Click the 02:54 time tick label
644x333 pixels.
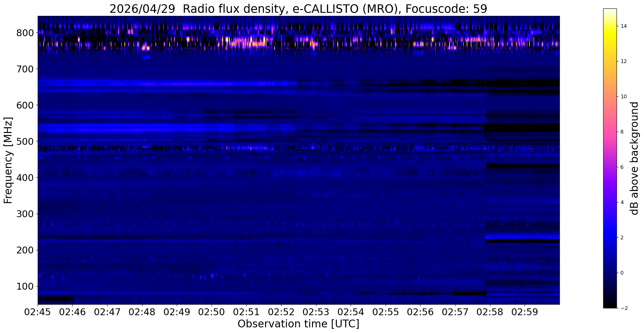tap(351, 312)
